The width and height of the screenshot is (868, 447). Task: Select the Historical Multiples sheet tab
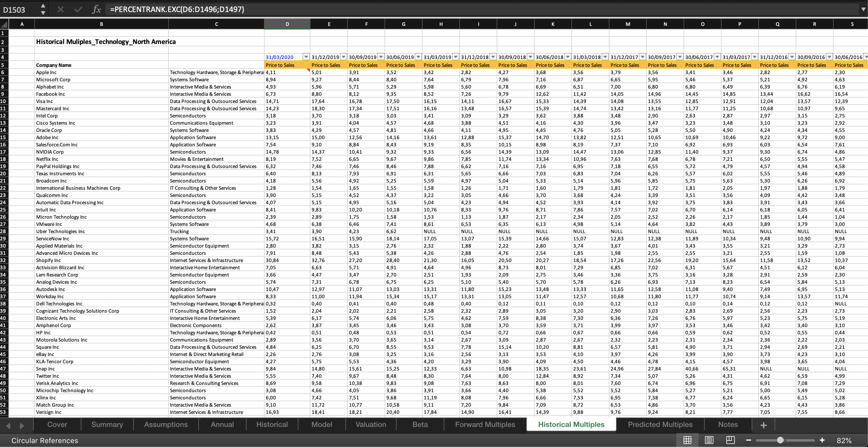571,424
